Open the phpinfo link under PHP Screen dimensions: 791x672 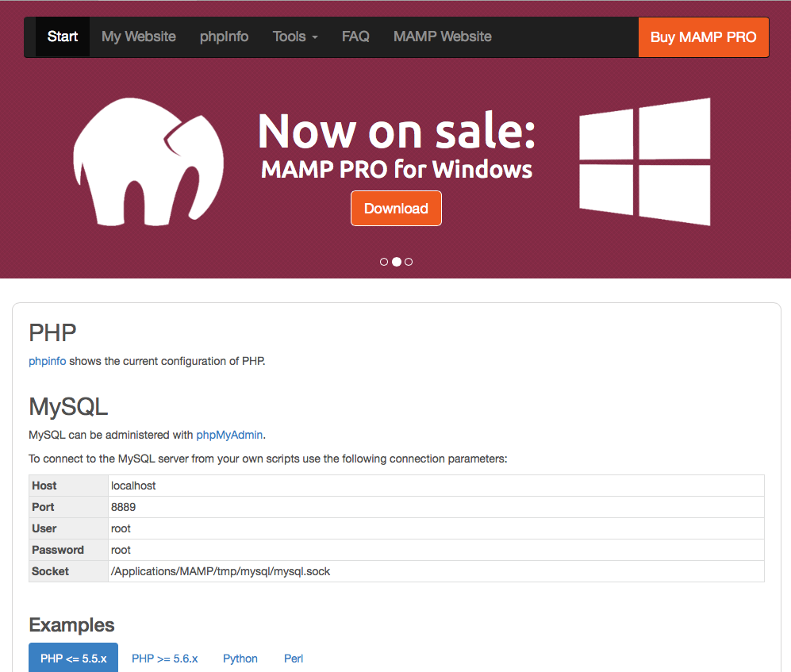[x=48, y=361]
